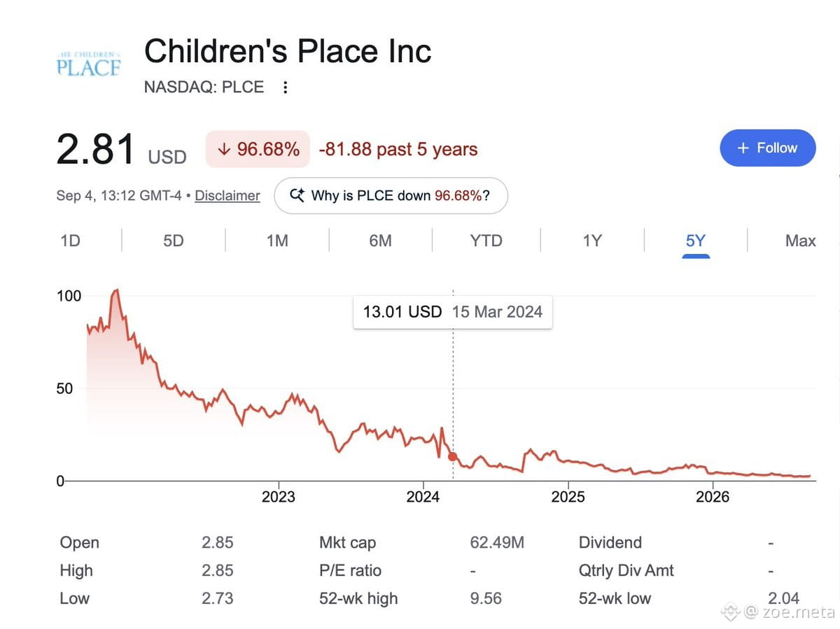Click the 13.01 USD price tooltip

pos(453,311)
